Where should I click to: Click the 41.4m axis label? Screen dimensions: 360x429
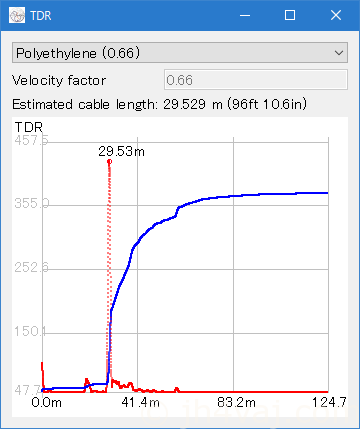point(140,402)
